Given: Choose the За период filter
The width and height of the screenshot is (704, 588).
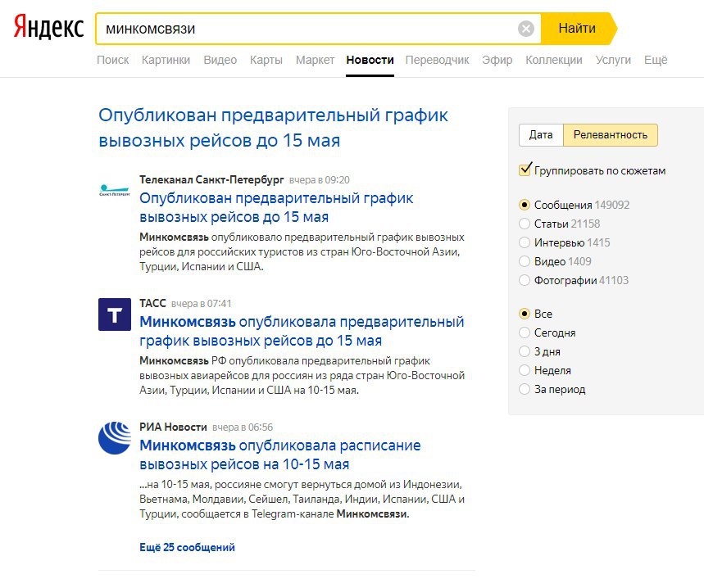Looking at the screenshot, I should pyautogui.click(x=525, y=389).
